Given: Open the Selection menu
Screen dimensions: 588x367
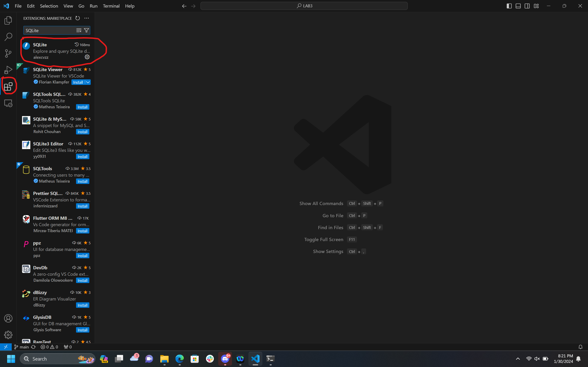Looking at the screenshot, I should coord(49,6).
